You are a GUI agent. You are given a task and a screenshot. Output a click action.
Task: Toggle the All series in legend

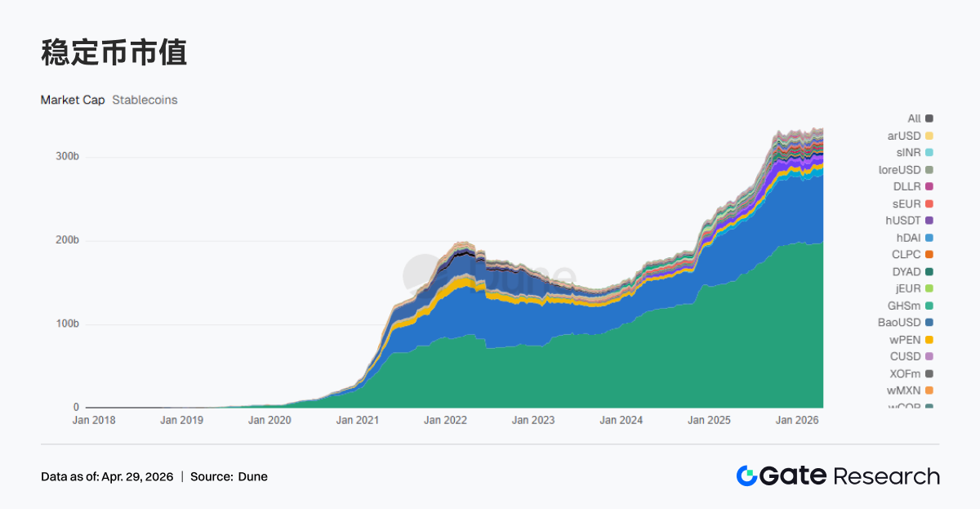[914, 118]
